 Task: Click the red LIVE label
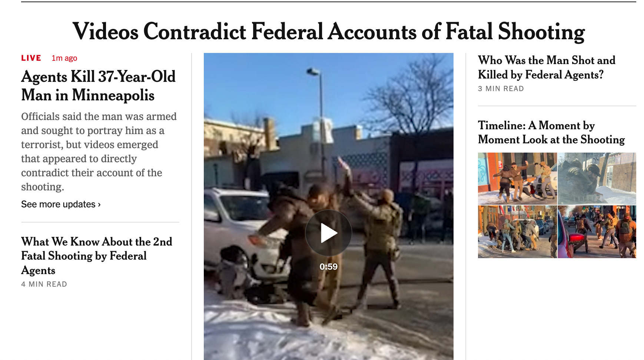point(31,58)
